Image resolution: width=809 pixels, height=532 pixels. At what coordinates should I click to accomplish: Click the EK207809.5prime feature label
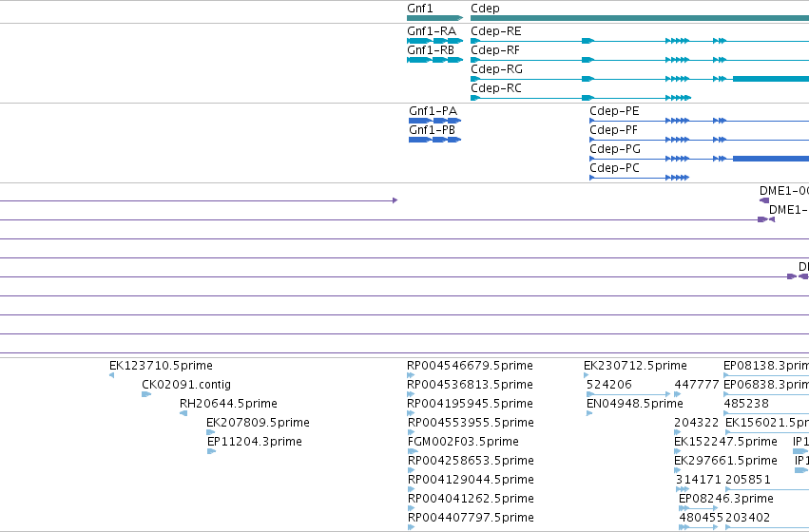[258, 423]
